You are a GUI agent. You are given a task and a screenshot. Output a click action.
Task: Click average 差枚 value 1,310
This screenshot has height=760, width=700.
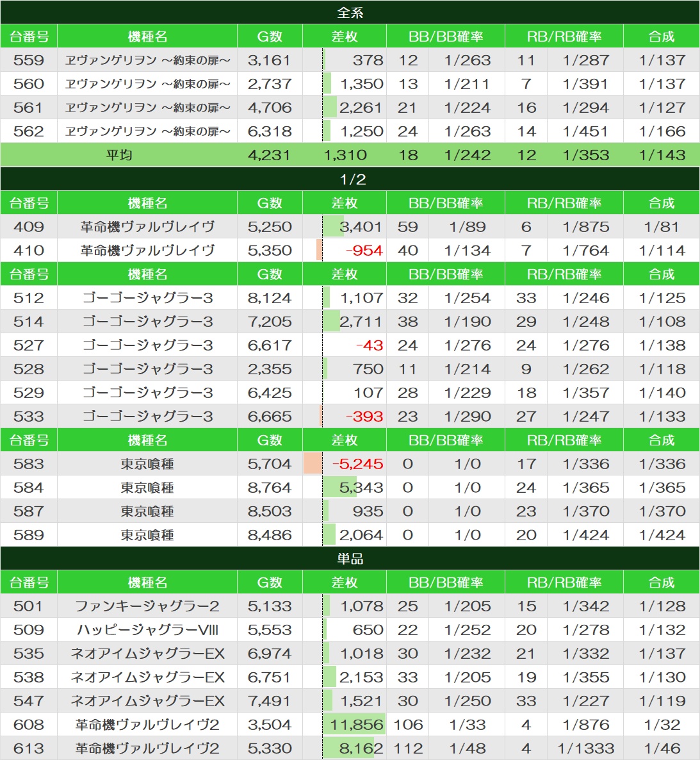point(345,155)
